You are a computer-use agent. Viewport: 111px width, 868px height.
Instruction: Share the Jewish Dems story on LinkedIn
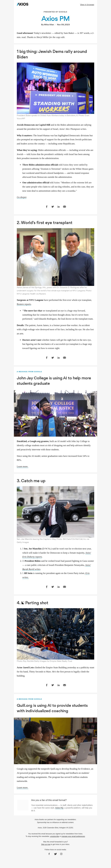[59, 207]
